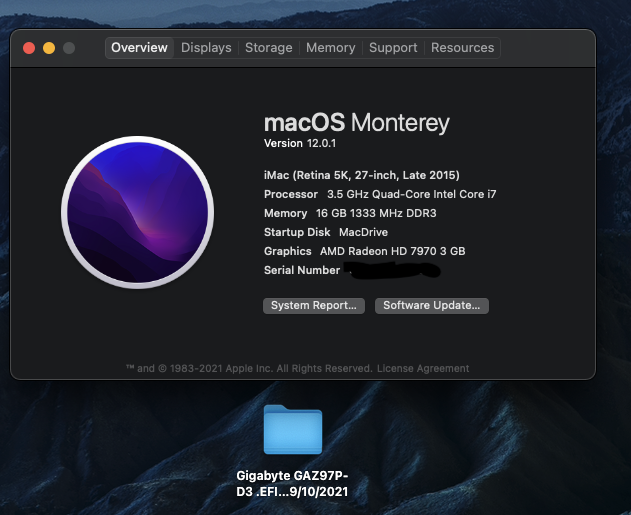Minimize the About This Mac window
631x515 pixels.
pos(49,48)
